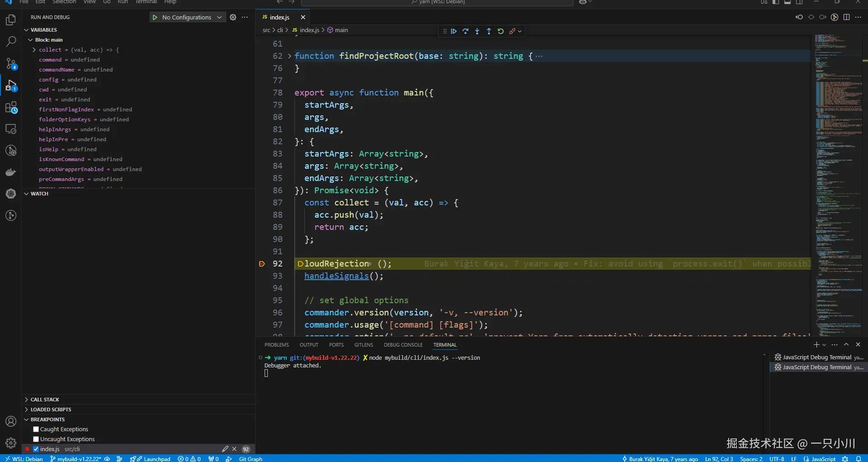
Task: Open the Problems panel tab
Action: (276, 345)
